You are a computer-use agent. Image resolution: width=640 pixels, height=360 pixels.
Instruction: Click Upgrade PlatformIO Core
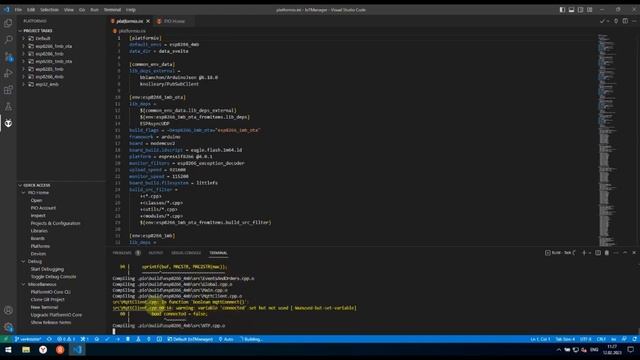[56, 315]
